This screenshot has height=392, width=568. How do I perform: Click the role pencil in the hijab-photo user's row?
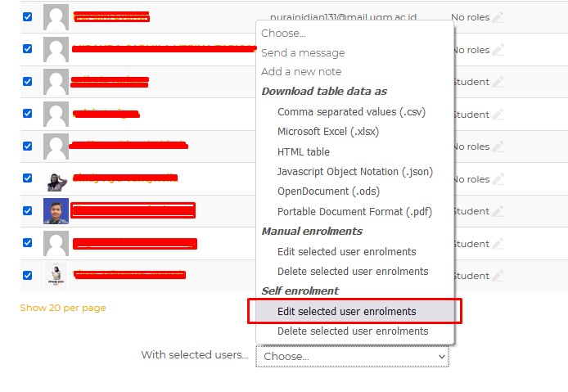pyautogui.click(x=498, y=179)
